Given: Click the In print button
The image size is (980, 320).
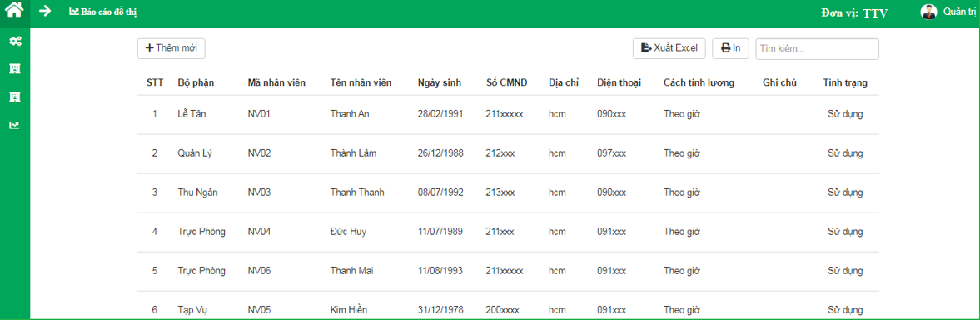Looking at the screenshot, I should 730,48.
